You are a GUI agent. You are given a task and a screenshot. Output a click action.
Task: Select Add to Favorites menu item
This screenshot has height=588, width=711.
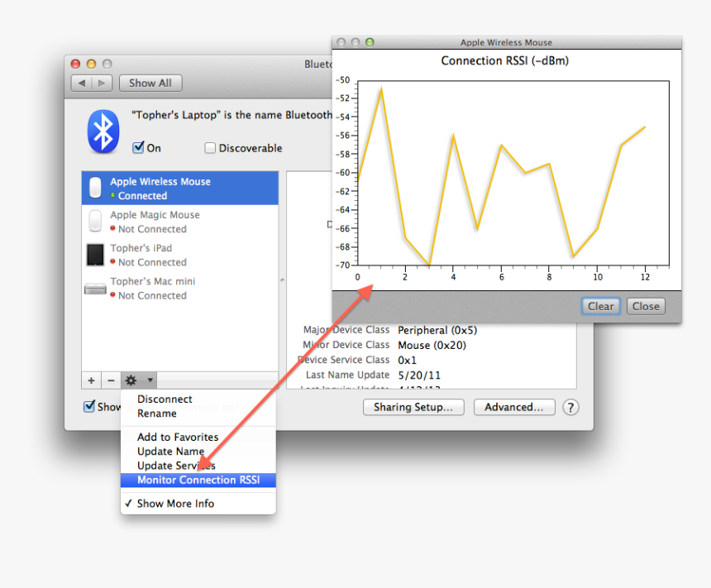tap(198, 437)
